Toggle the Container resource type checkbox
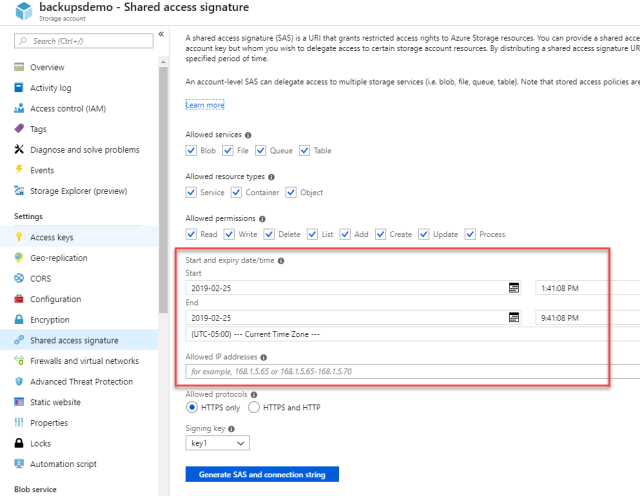 point(241,193)
